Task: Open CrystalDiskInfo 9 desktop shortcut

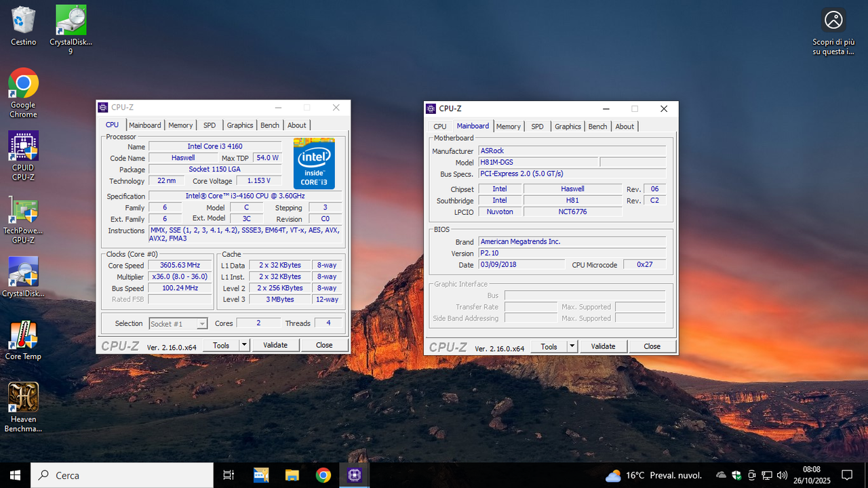Action: [x=71, y=29]
